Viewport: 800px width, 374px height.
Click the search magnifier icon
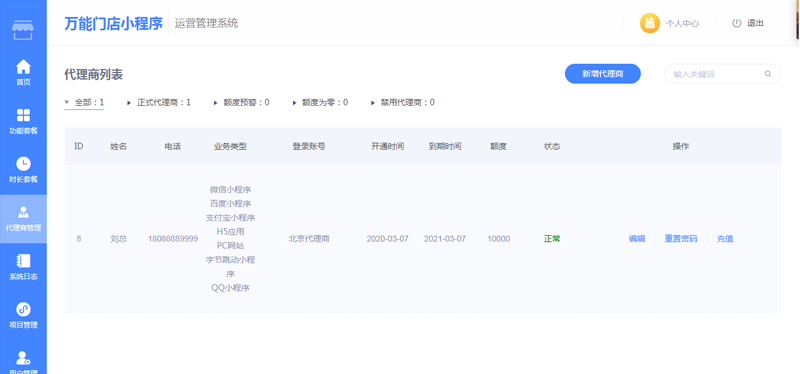click(768, 74)
